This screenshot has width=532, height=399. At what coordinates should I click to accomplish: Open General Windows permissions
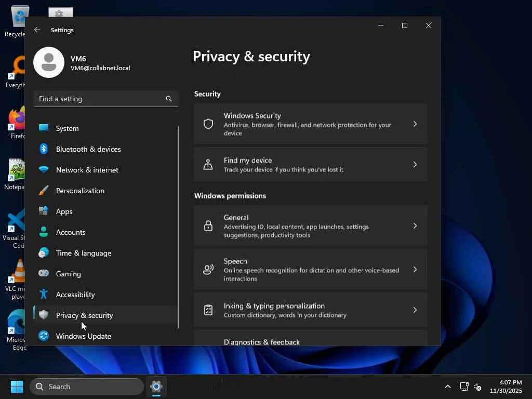[311, 226]
